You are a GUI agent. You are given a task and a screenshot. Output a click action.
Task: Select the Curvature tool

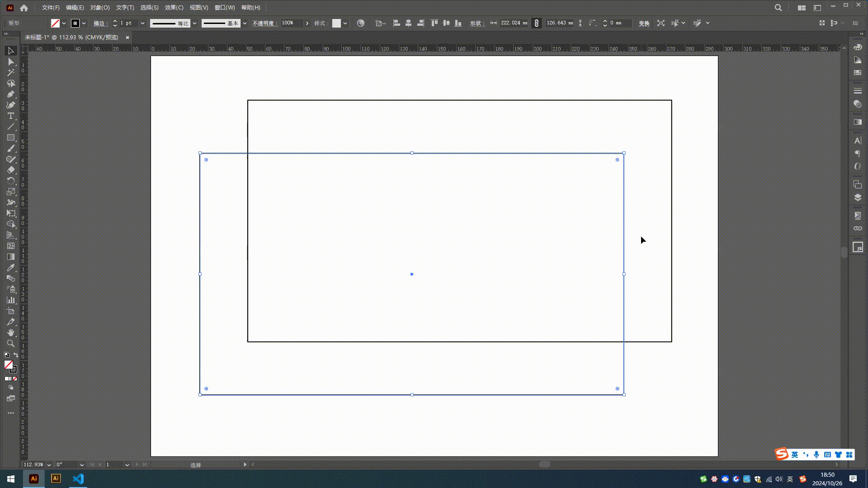(11, 105)
